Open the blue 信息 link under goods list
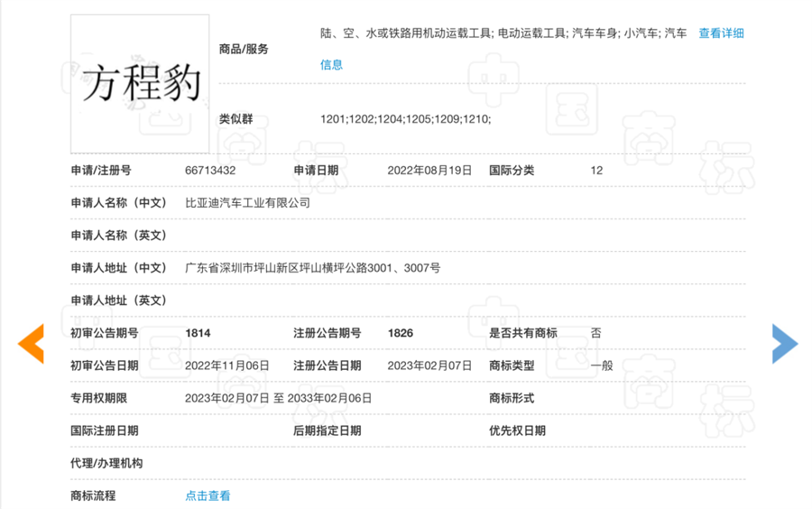812x509 pixels. 331,65
